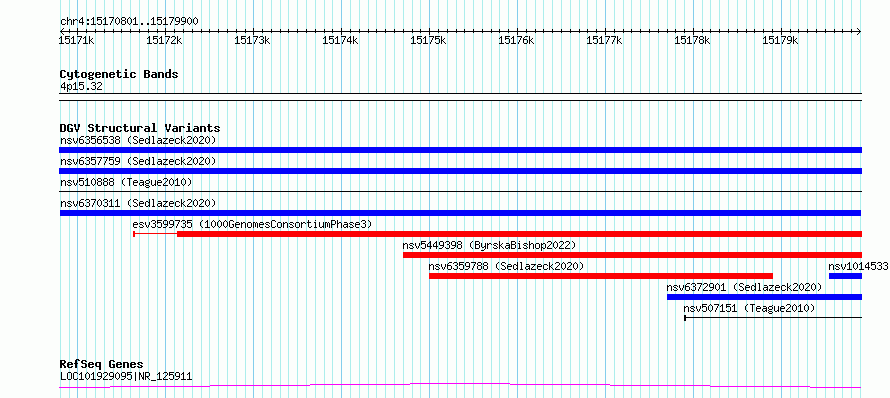Click the nsv510888 (Teague2010) label

pos(126,182)
